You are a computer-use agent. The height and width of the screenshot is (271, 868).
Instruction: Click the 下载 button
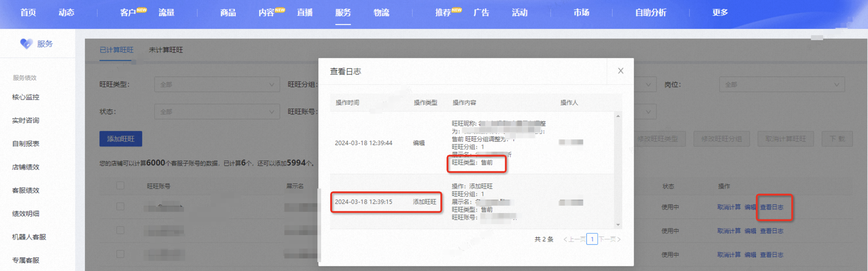[837, 139]
